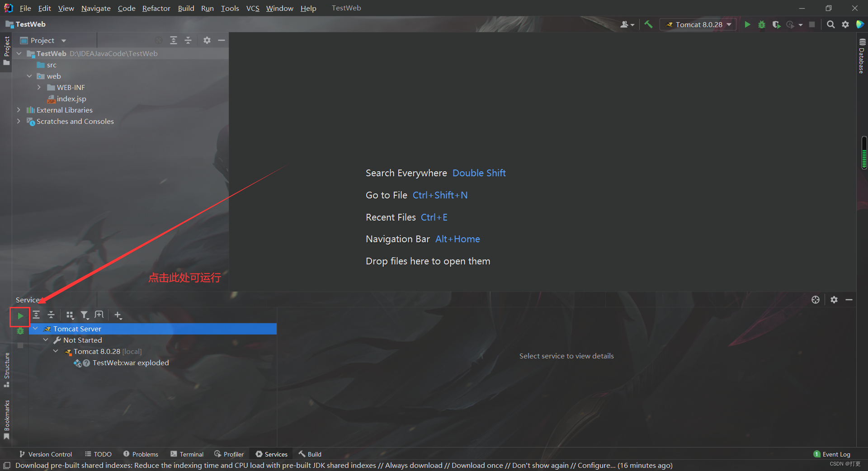
Task: Collapse the Tomcat 8.0.28 [local] node
Action: pos(56,351)
